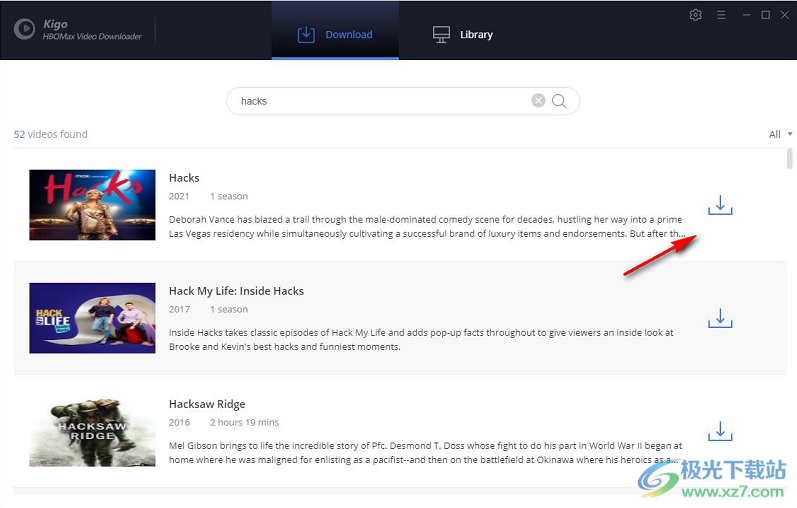Download the Hacks series
This screenshot has height=508, width=797.
tap(720, 205)
